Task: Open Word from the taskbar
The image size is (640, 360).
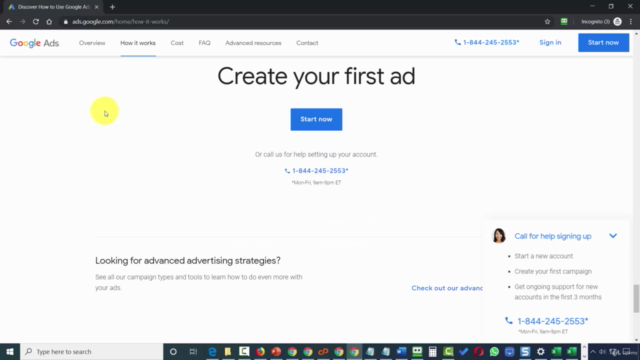Action: (401, 351)
